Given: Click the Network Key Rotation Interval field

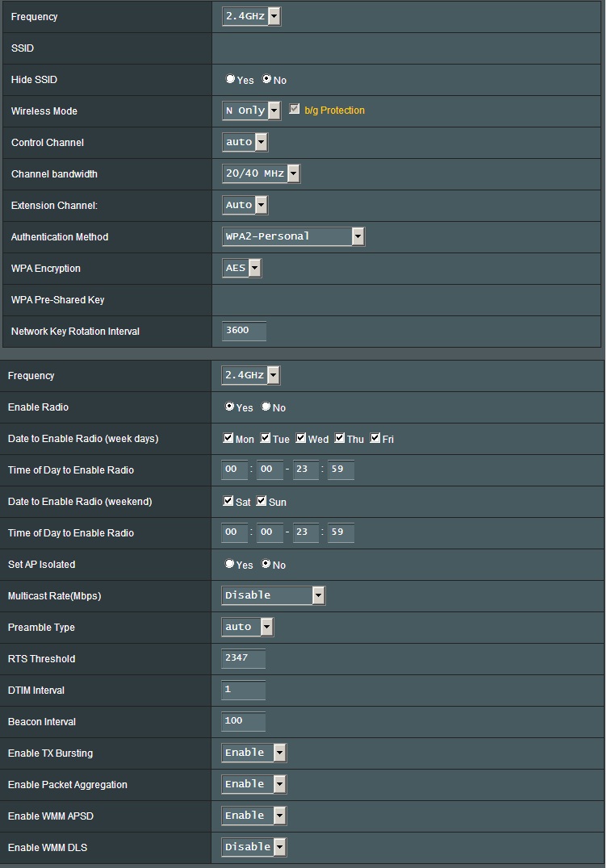Looking at the screenshot, I should (x=244, y=331).
